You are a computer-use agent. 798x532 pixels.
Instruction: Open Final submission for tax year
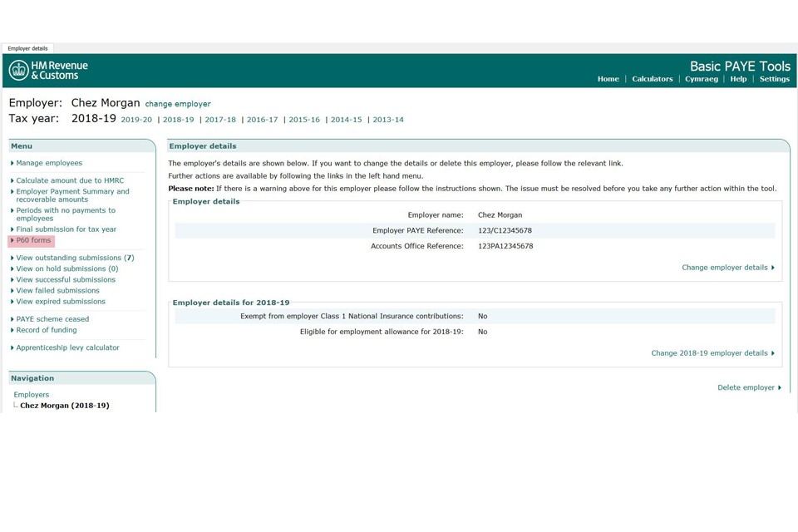click(66, 229)
